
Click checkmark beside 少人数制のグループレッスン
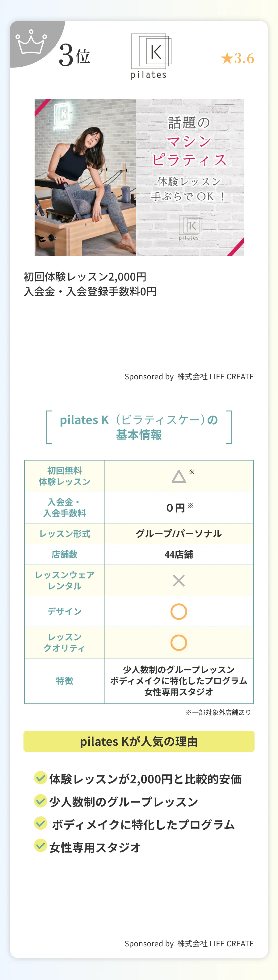(40, 801)
